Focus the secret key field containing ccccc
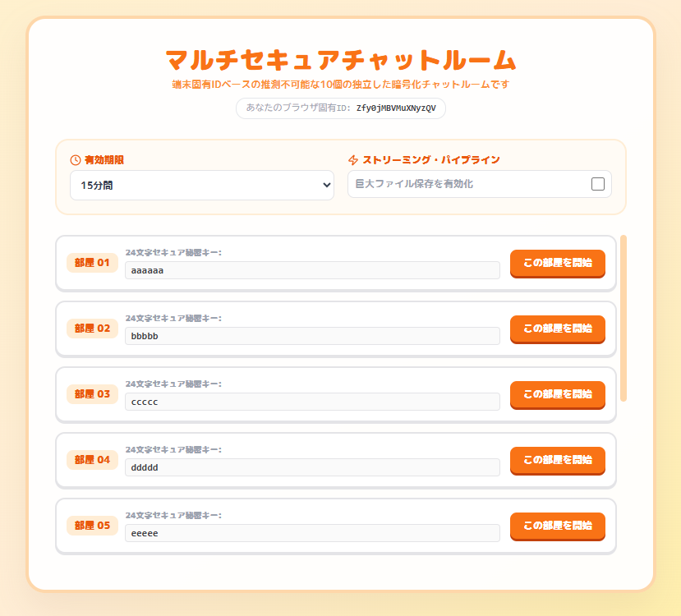This screenshot has height=616, width=681. coord(312,402)
